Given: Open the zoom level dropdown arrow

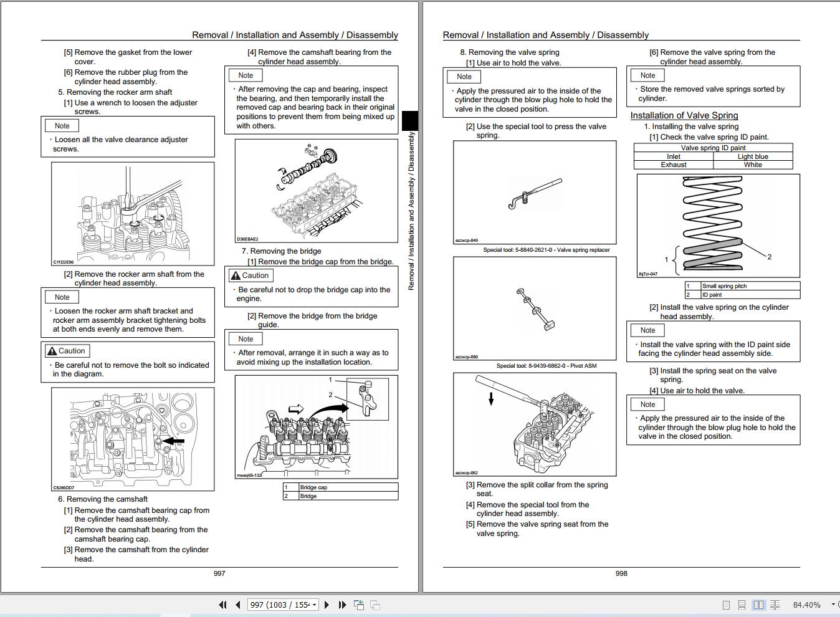Looking at the screenshot, I should tap(834, 605).
